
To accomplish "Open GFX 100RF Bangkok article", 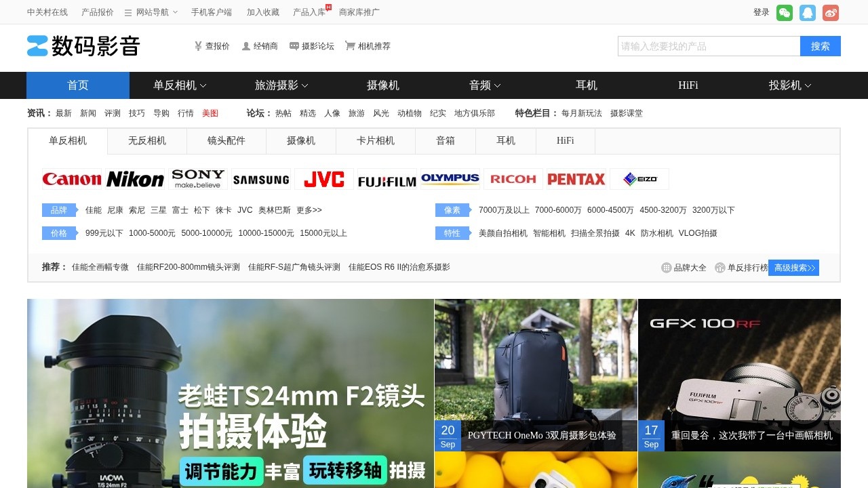I will point(739,375).
